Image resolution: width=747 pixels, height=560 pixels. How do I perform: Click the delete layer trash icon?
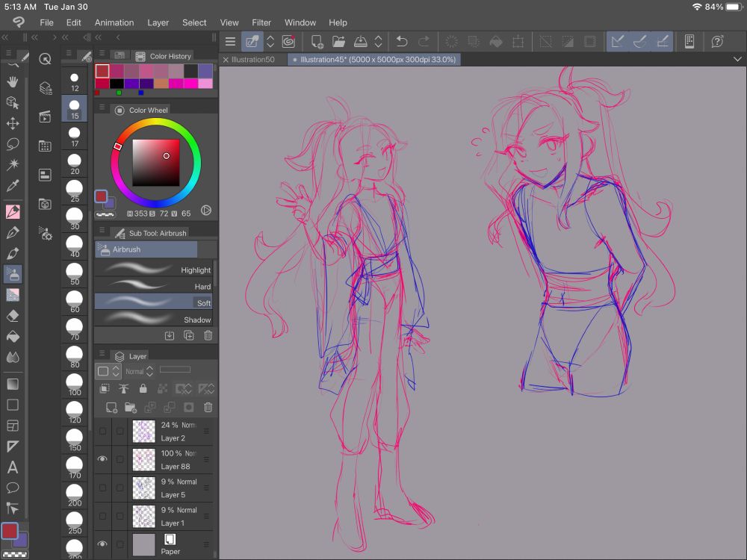tap(208, 408)
